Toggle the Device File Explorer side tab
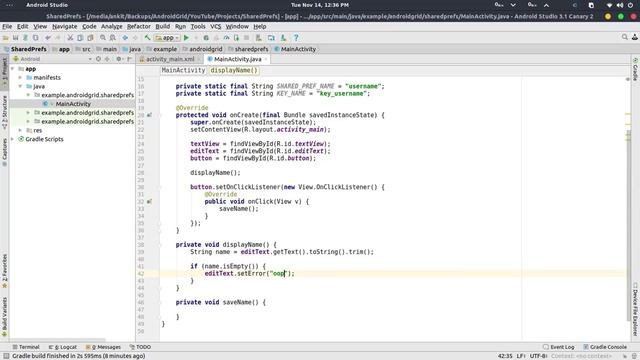Viewport: 640px width, 360px height. [x=636, y=310]
